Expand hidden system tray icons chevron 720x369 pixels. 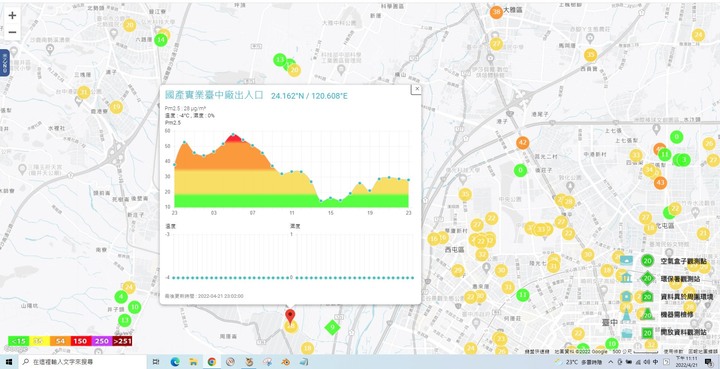click(611, 362)
